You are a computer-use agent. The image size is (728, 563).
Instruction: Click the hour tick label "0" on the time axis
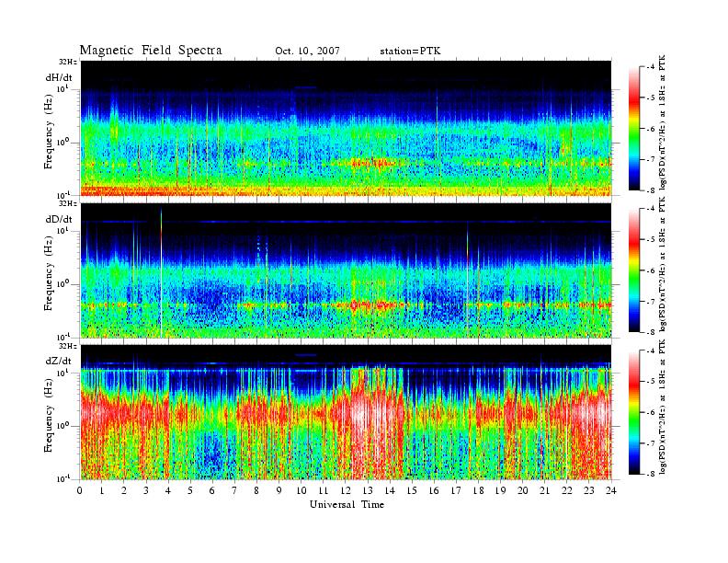tap(80, 490)
